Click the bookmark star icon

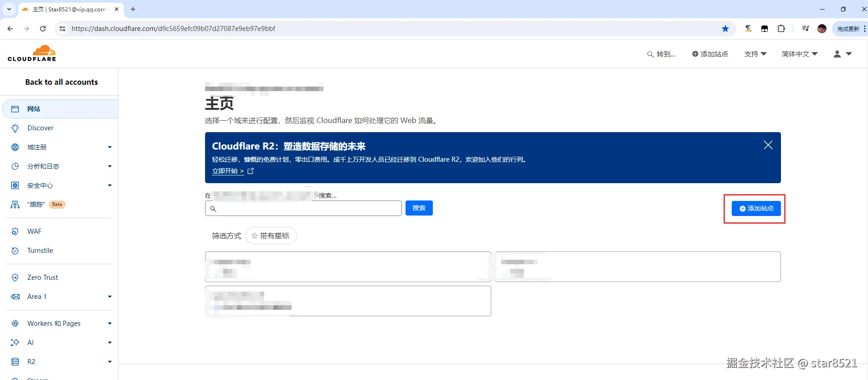(725, 28)
